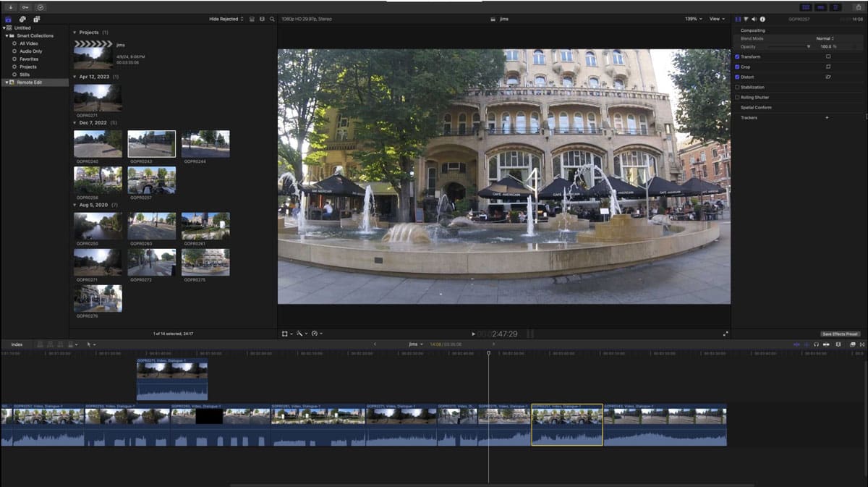Click the Compositing section header
Image resolution: width=868 pixels, height=487 pixels.
[x=753, y=30]
